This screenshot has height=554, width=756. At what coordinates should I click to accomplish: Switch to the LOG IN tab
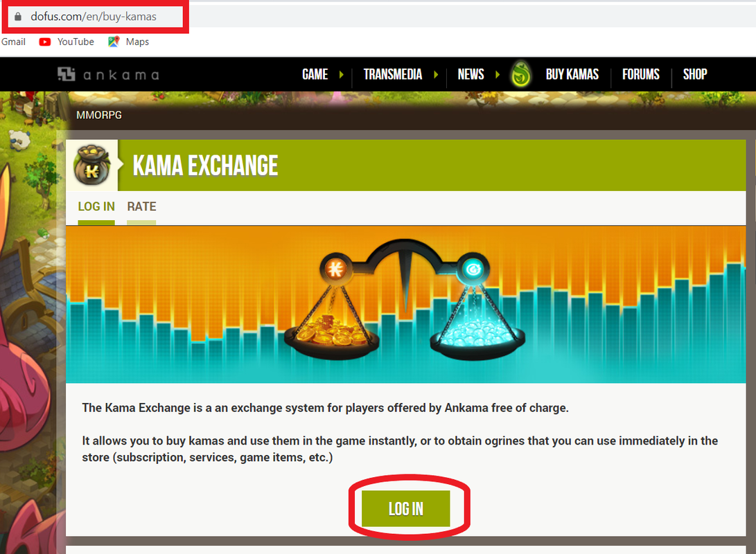(x=96, y=206)
